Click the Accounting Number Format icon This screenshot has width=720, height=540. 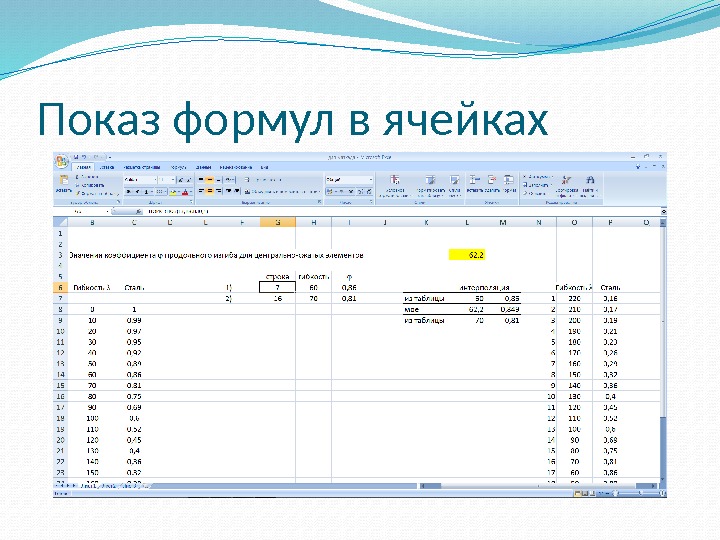(x=330, y=191)
